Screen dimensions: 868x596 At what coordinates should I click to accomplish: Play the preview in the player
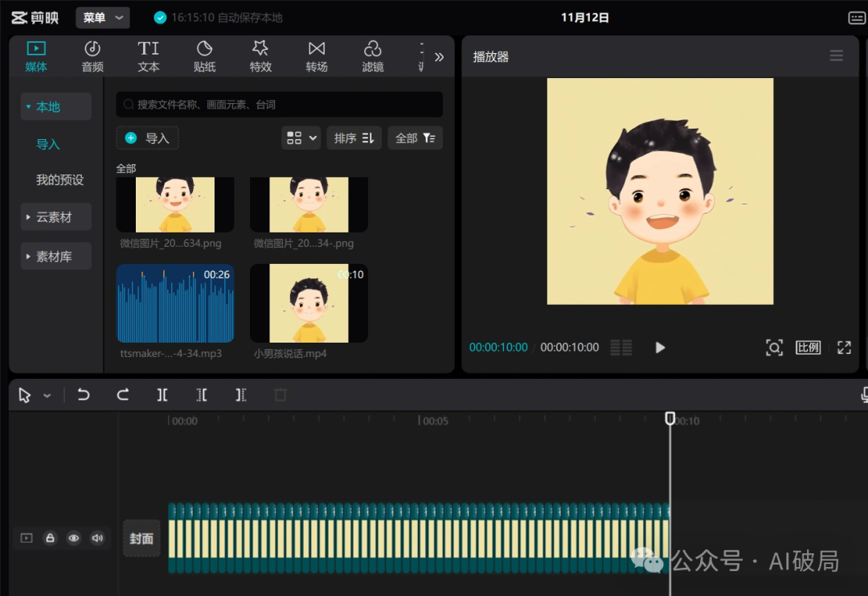[x=660, y=347]
